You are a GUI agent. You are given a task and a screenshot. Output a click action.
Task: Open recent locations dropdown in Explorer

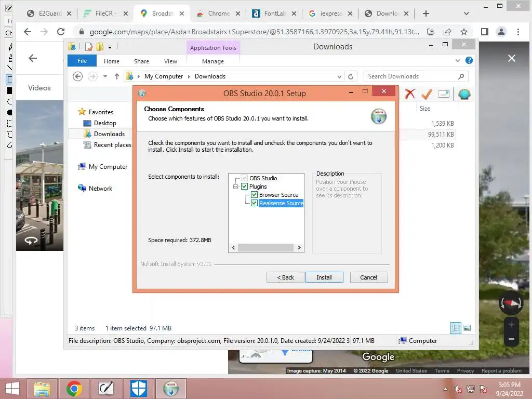coord(105,76)
